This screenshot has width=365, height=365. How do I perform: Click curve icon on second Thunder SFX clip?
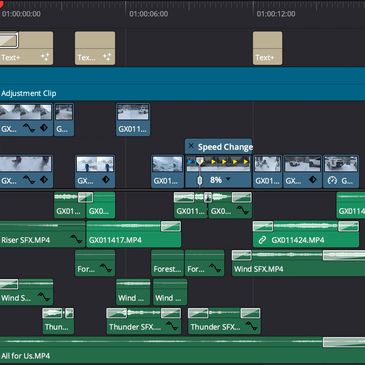click(x=252, y=326)
